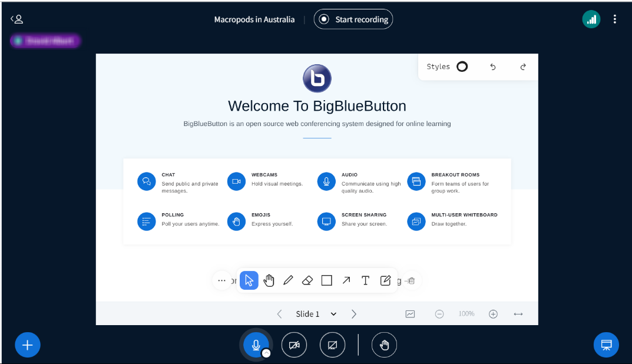This screenshot has height=364, width=632.
Task: Select the Rectangle shape tool
Action: (326, 280)
